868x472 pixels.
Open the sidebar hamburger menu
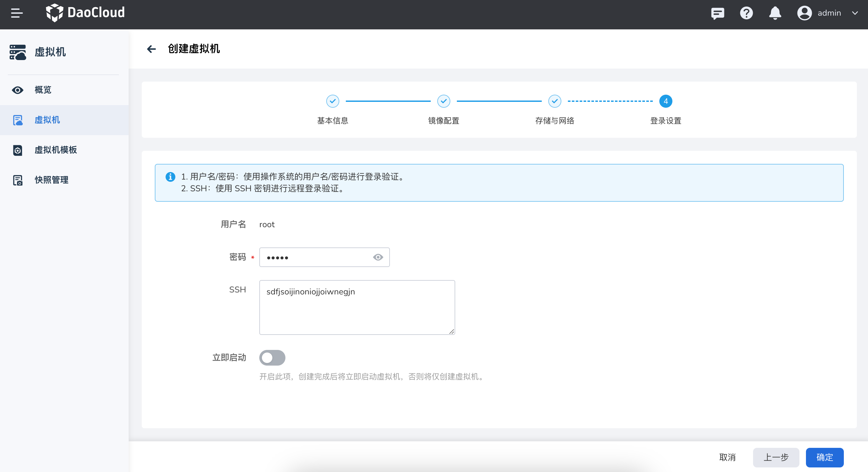click(16, 13)
